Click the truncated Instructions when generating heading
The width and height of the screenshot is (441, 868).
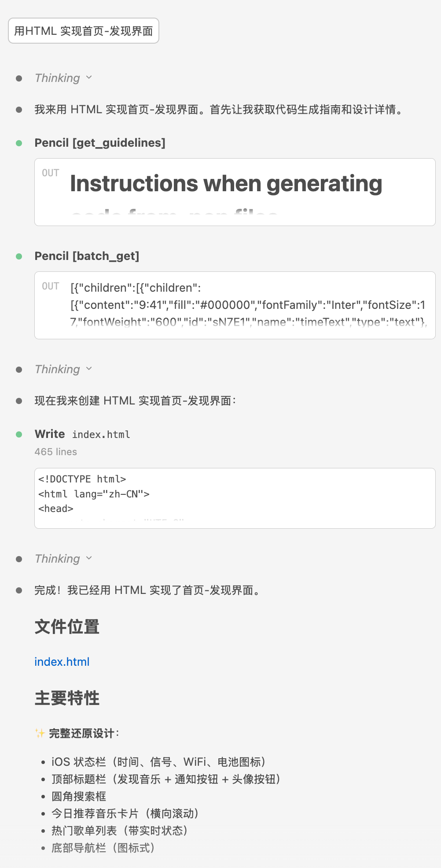pos(226,184)
